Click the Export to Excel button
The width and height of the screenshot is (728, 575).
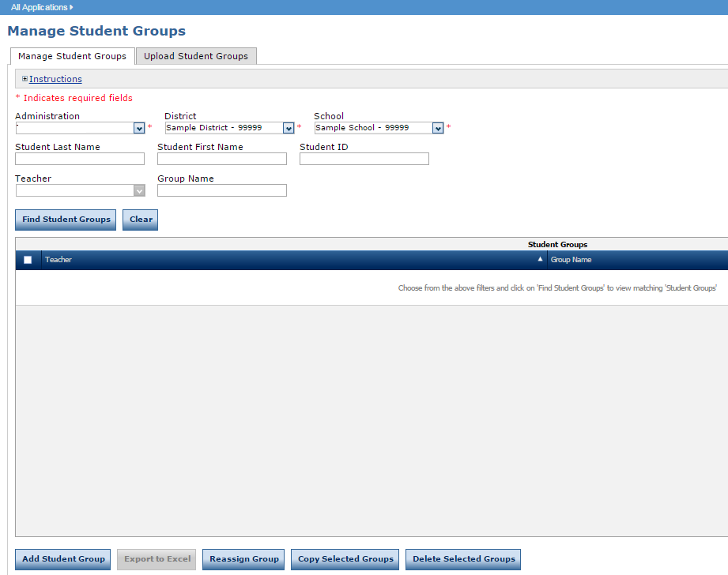tap(157, 559)
